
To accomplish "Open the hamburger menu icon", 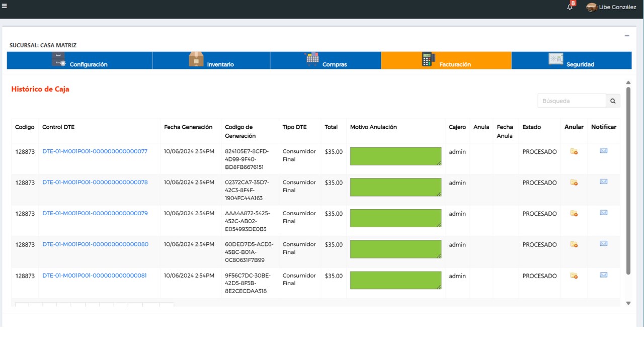I will coord(4,6).
